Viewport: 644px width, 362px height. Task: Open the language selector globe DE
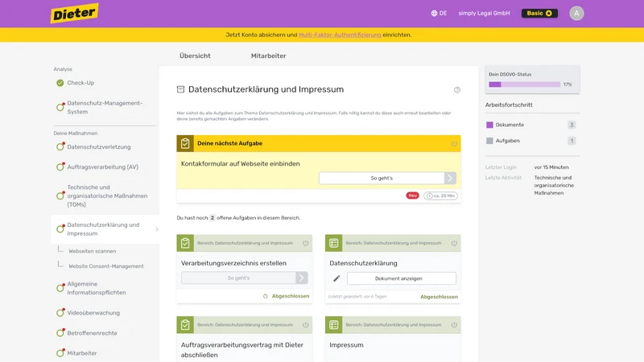click(439, 13)
